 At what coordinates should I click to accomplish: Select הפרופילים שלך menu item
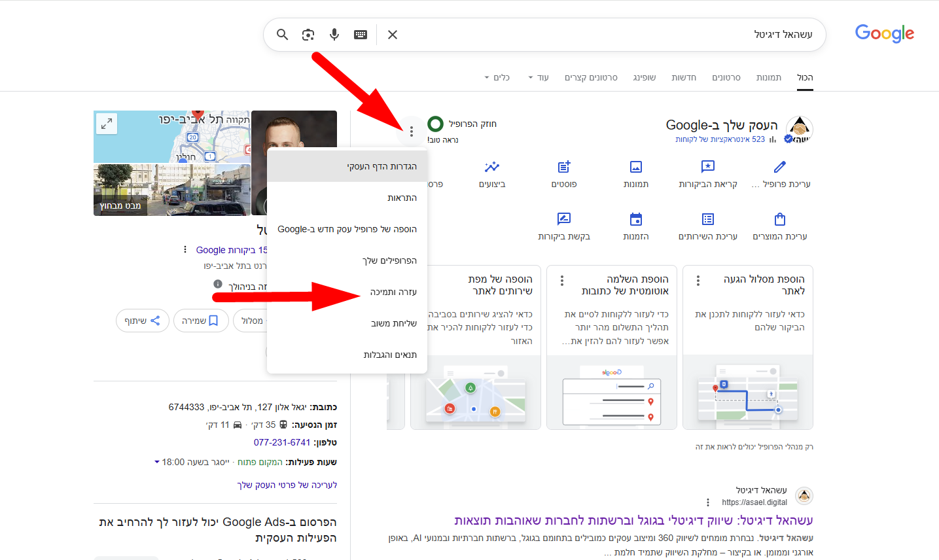click(347, 260)
